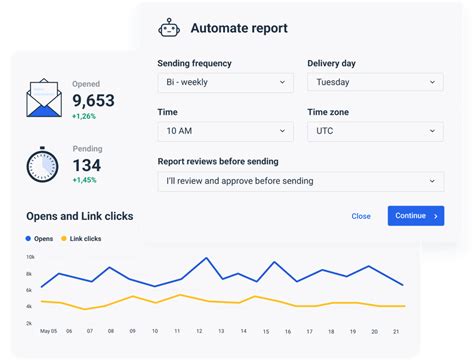The height and width of the screenshot is (364, 474).
Task: Click the Opened count 9,653
Action: (x=94, y=100)
